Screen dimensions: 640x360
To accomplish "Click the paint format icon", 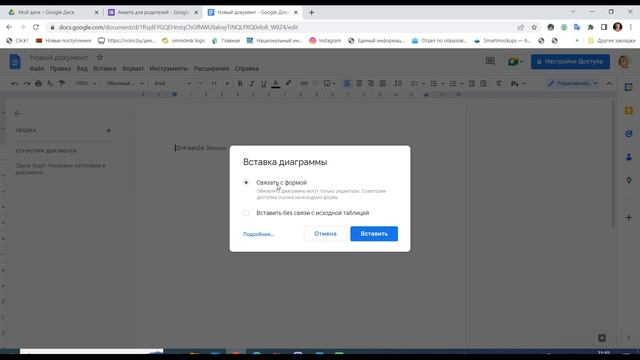I will coord(62,84).
